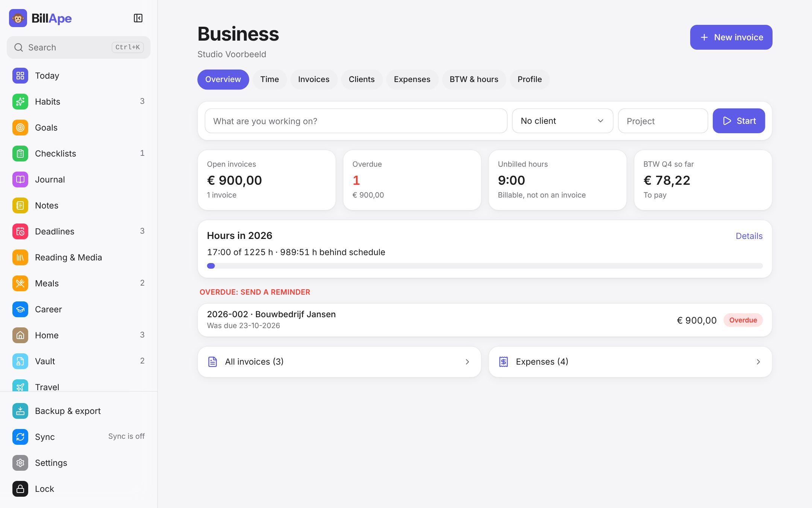Click the € 900,00 amount on invoice 2026-002
The image size is (812, 508).
[697, 320]
